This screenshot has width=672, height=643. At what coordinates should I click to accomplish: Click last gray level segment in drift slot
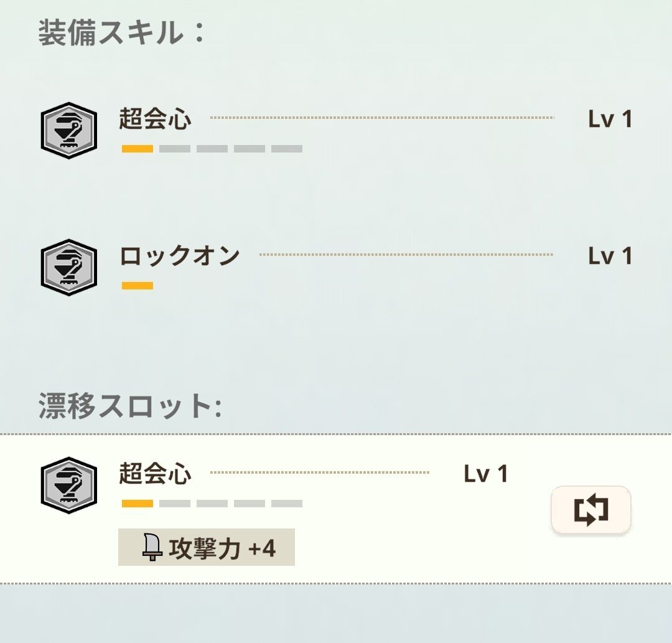(287, 503)
